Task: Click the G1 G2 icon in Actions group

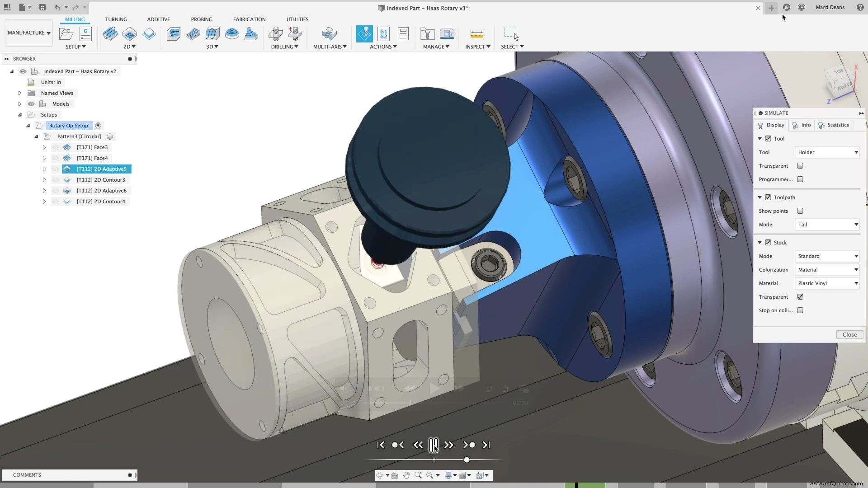Action: (383, 34)
